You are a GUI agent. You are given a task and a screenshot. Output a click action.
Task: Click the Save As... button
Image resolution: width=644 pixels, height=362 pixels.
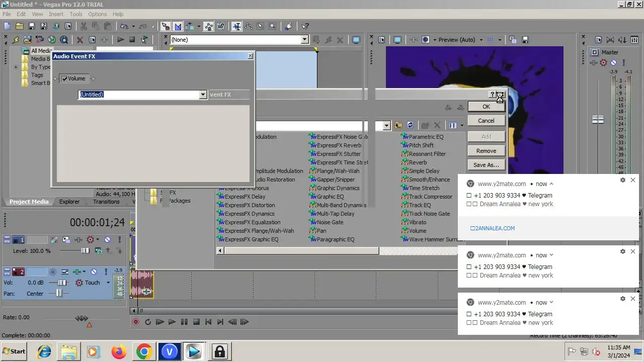(486, 165)
